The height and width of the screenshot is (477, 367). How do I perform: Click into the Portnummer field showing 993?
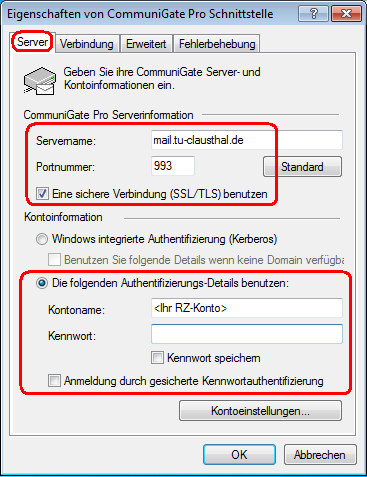coord(173,166)
